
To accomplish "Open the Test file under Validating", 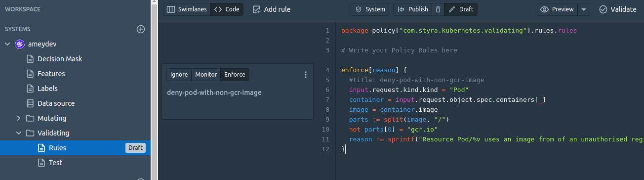I will pos(55,163).
